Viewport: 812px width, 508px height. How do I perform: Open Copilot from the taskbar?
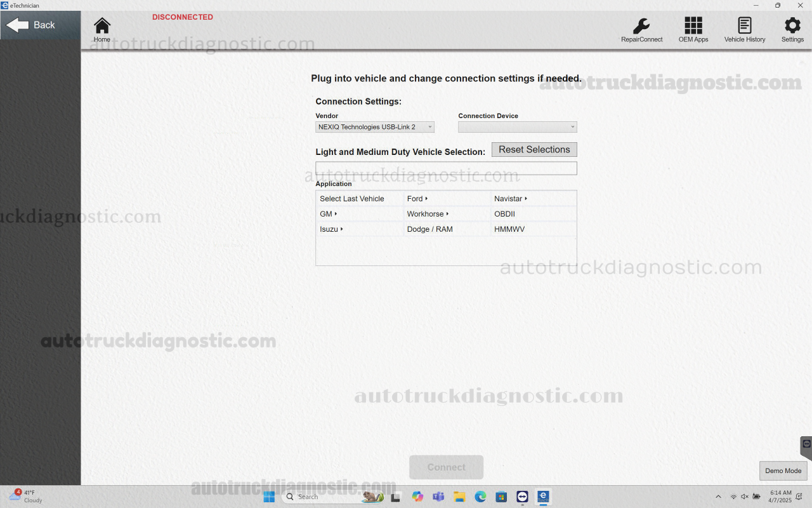(x=418, y=497)
